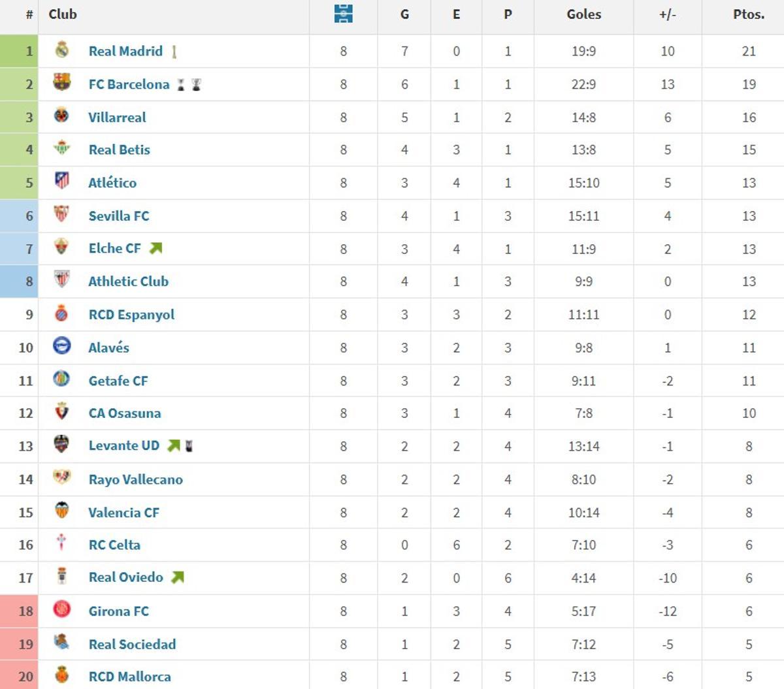Image resolution: width=784 pixels, height=689 pixels.
Task: Open the RCD Espanyol team page
Action: (131, 314)
